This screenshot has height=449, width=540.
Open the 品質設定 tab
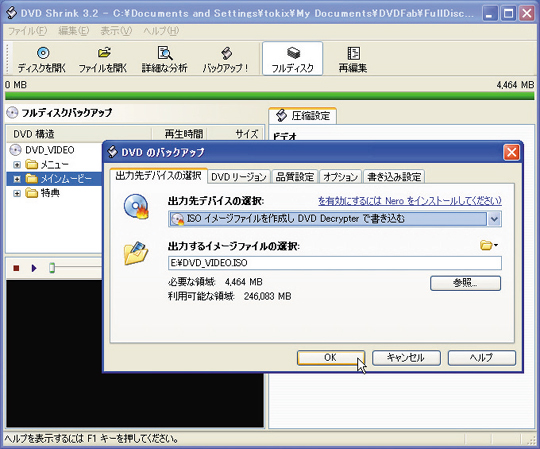pos(295,177)
